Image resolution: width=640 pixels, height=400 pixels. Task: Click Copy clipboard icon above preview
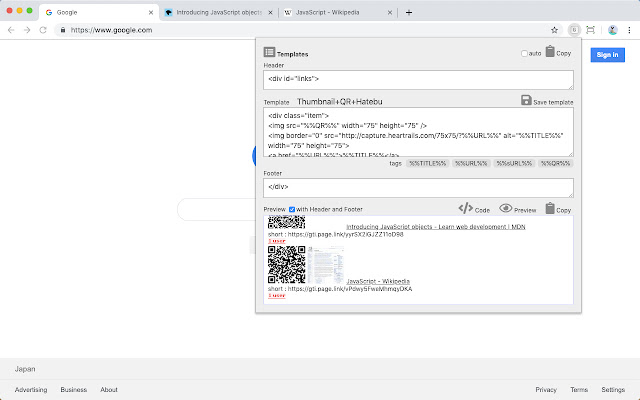pyautogui.click(x=550, y=208)
